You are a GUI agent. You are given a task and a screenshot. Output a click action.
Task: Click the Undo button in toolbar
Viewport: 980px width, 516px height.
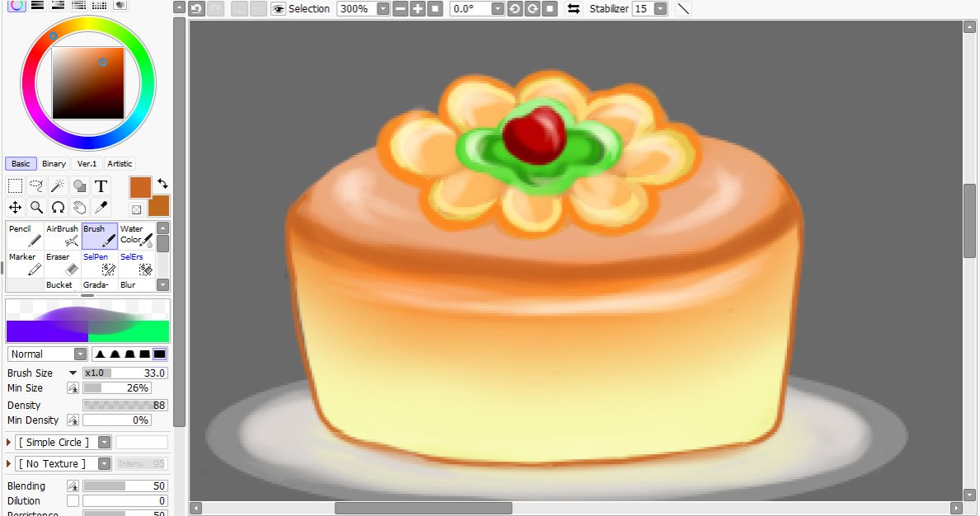[x=197, y=9]
